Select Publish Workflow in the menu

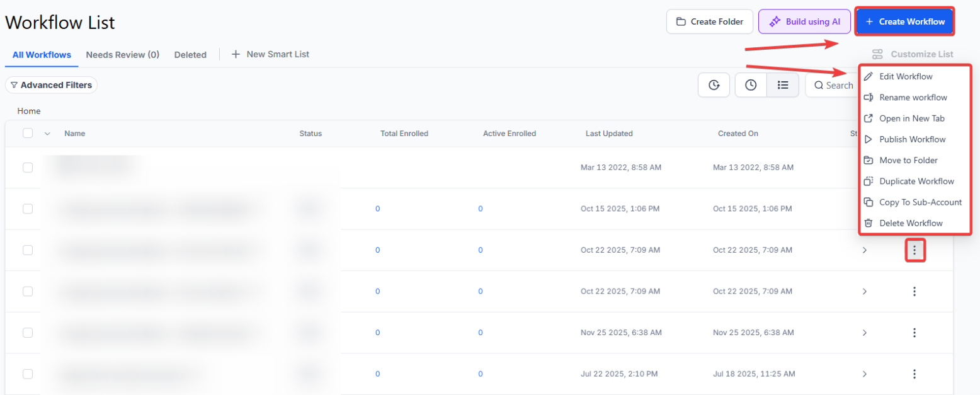point(912,139)
